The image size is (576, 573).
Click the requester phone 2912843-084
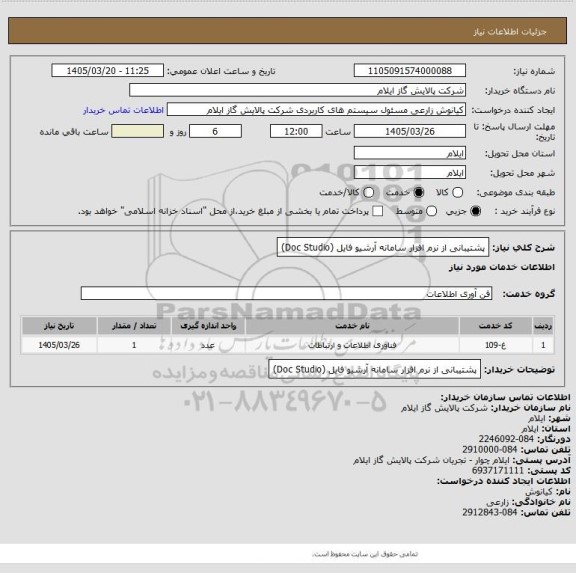click(490, 512)
